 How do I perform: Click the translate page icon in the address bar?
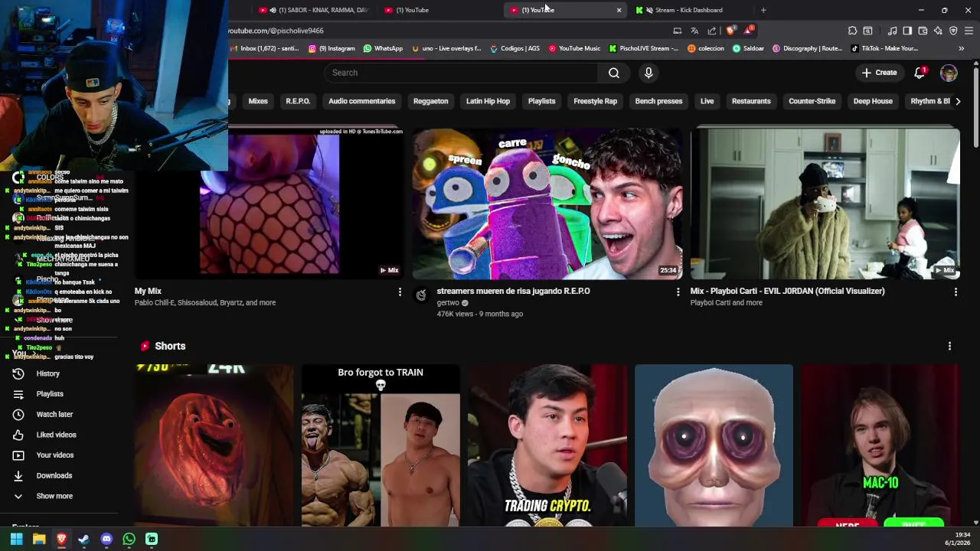[694, 31]
